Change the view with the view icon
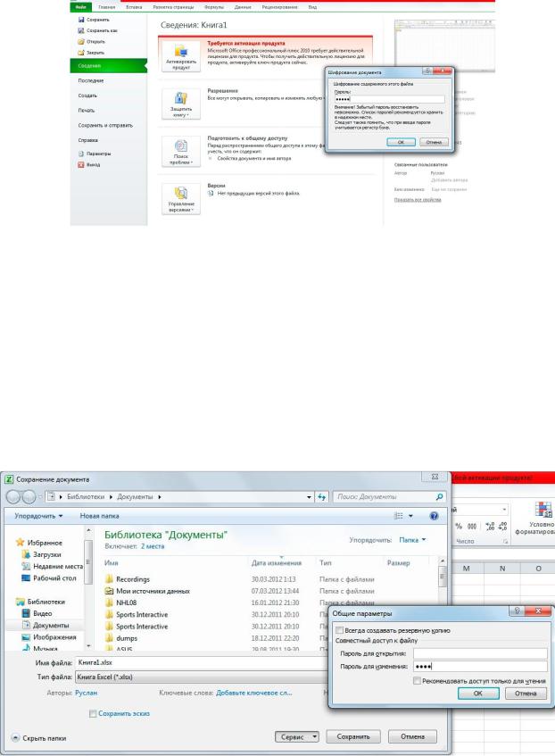This screenshot has height=756, width=555. pos(398,516)
